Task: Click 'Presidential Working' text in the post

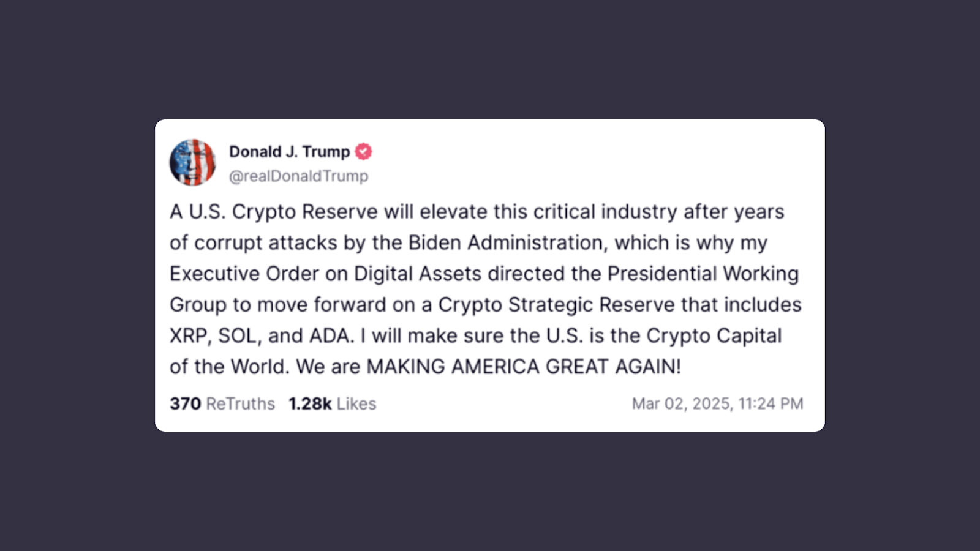Action: coord(703,274)
